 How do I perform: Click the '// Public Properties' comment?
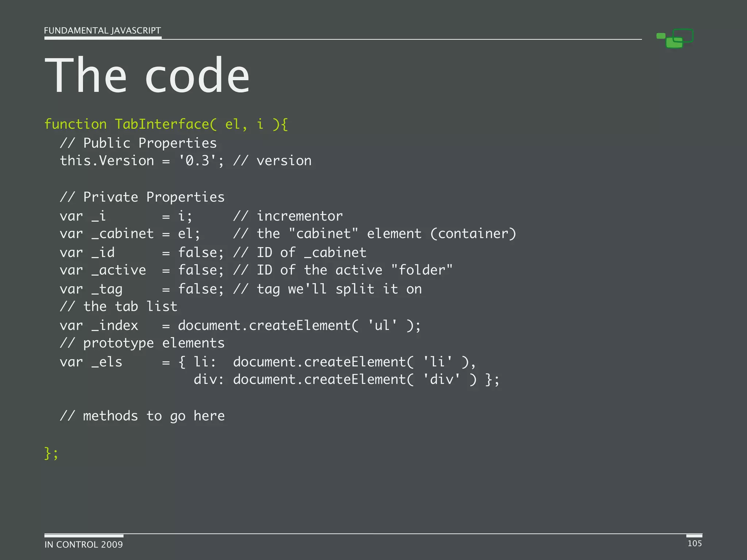pyautogui.click(x=138, y=143)
